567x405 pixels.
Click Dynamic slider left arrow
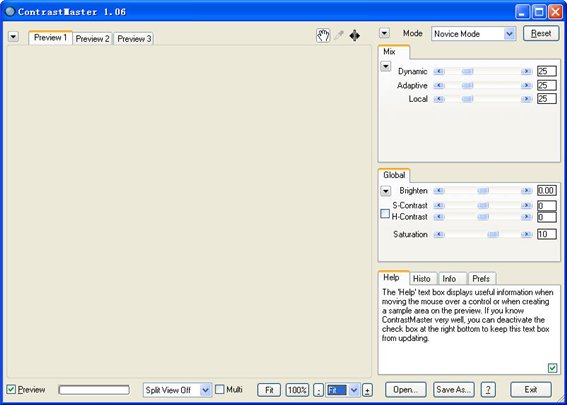pos(439,72)
